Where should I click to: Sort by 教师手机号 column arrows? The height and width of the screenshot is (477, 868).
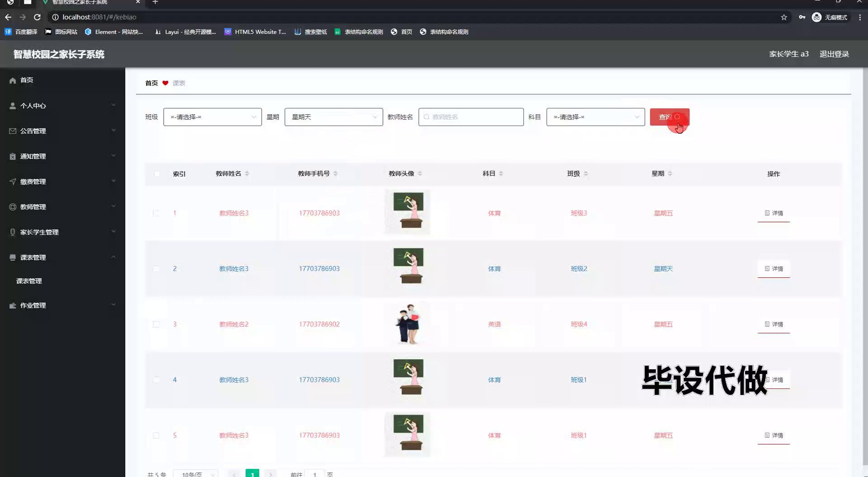point(335,173)
